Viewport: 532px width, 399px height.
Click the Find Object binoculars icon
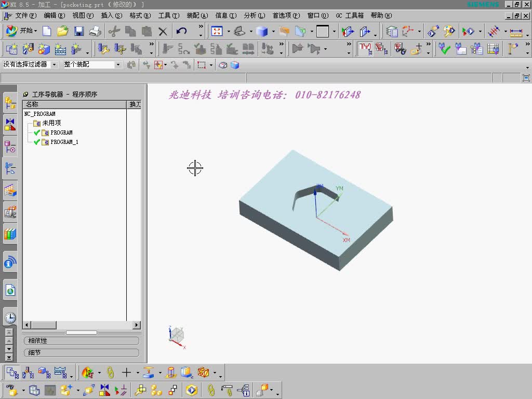pyautogui.click(x=400, y=49)
